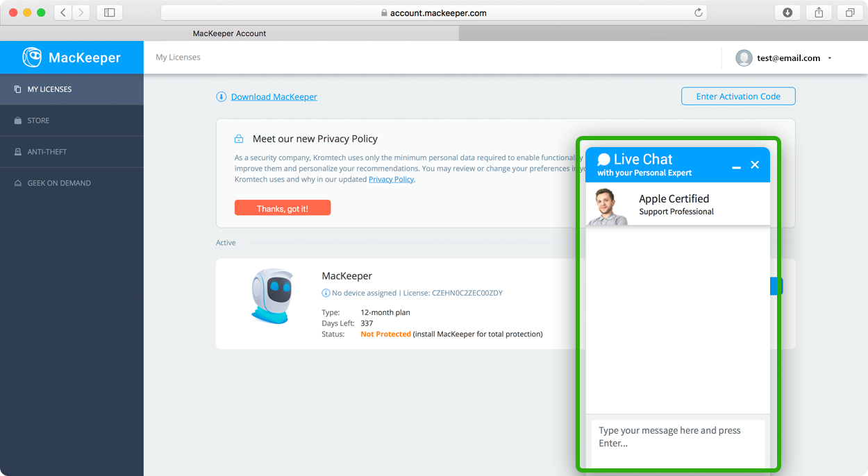Click My Licenses header title
868x476 pixels.
click(x=178, y=58)
